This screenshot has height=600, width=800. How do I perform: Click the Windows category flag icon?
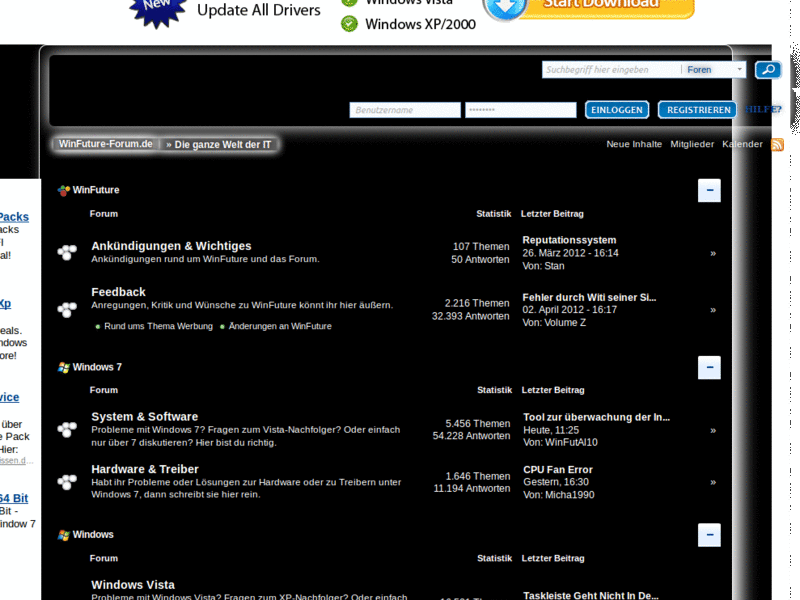pos(63,535)
